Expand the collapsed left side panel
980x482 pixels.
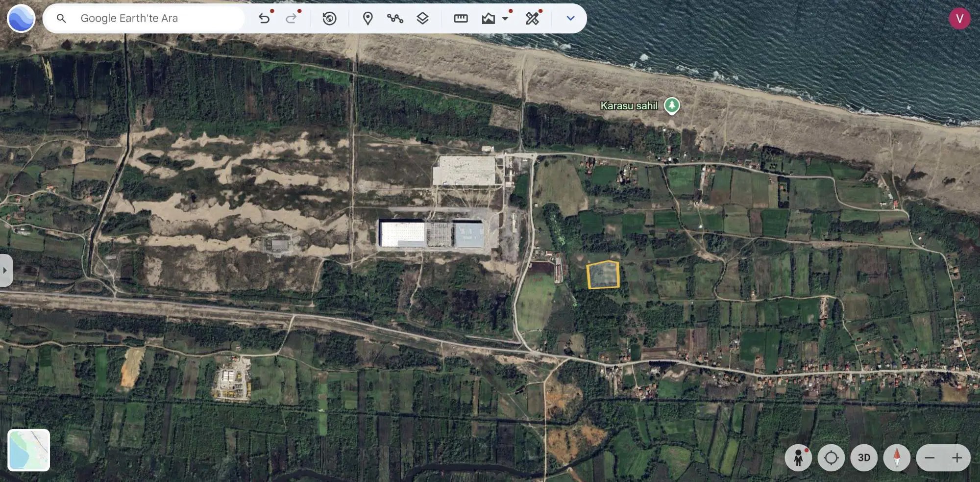click(x=5, y=270)
